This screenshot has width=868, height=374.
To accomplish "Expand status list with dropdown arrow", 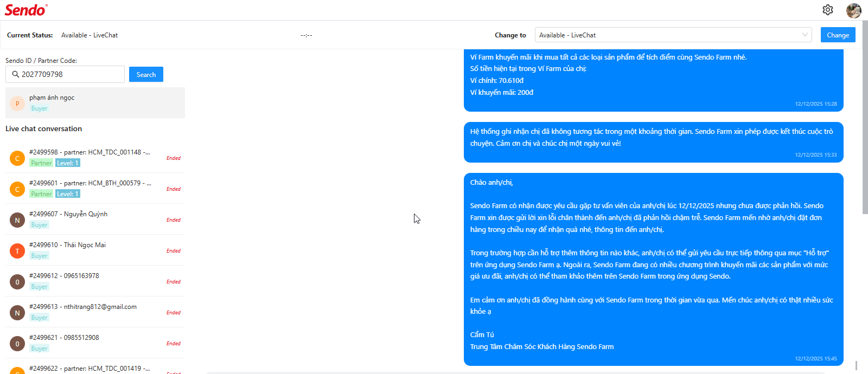I will point(805,35).
